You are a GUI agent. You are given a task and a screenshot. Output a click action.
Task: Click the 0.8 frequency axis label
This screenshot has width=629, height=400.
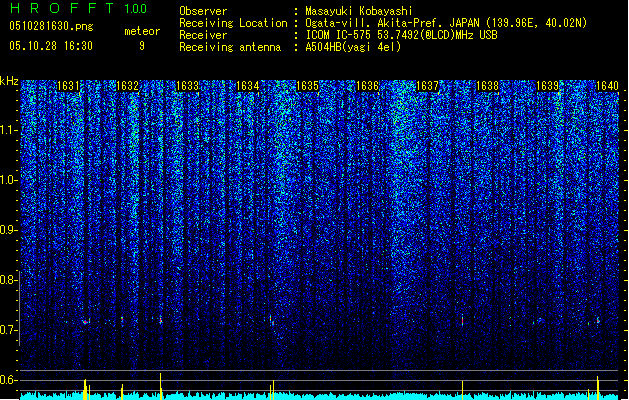tap(8, 280)
